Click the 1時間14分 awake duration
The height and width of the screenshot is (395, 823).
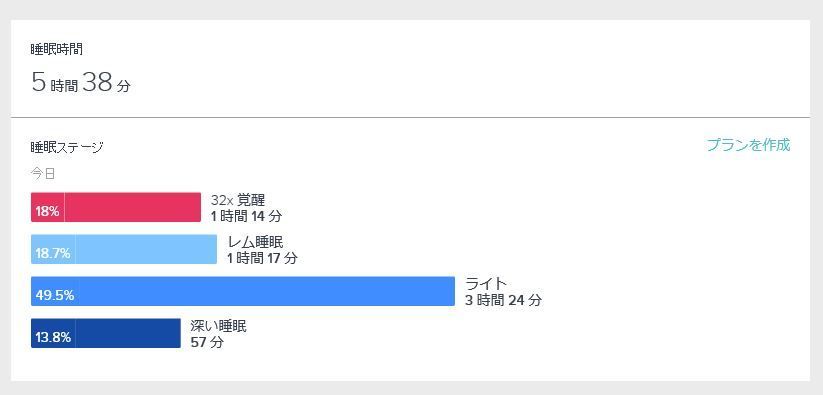tap(246, 216)
